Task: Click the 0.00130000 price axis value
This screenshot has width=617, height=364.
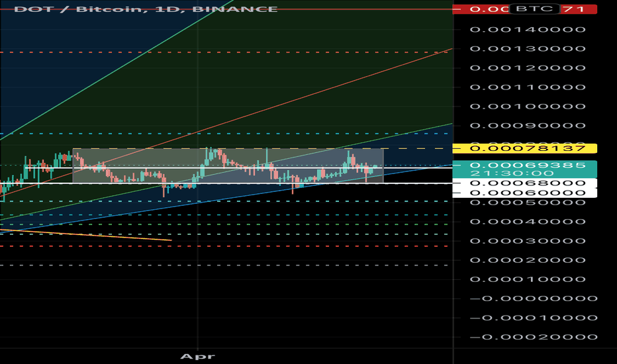Action: pos(528,49)
